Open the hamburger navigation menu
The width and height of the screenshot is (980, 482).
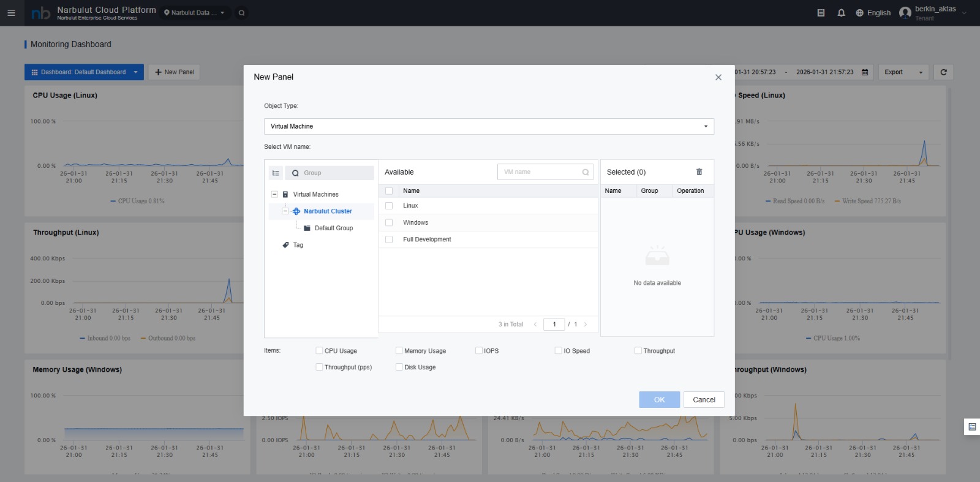pyautogui.click(x=11, y=13)
